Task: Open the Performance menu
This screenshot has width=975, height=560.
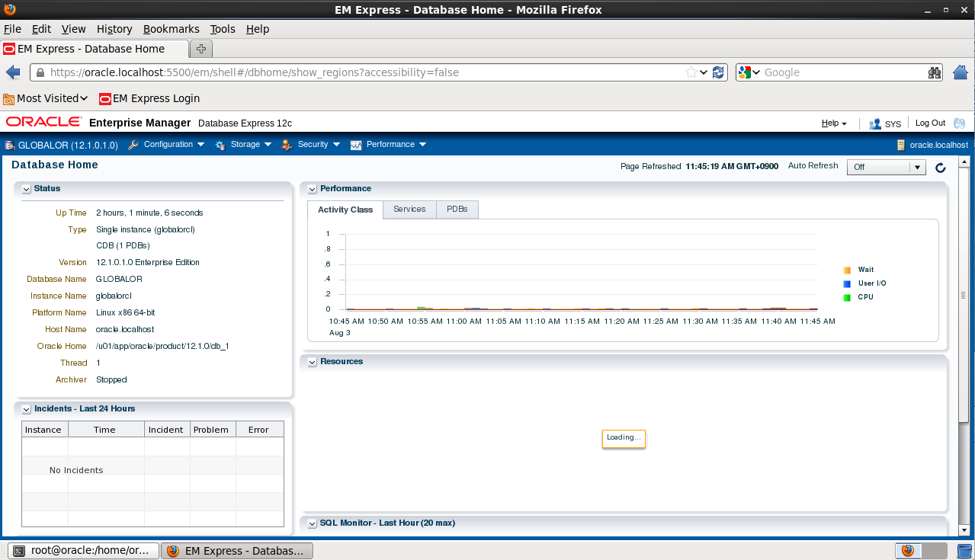Action: click(x=396, y=145)
